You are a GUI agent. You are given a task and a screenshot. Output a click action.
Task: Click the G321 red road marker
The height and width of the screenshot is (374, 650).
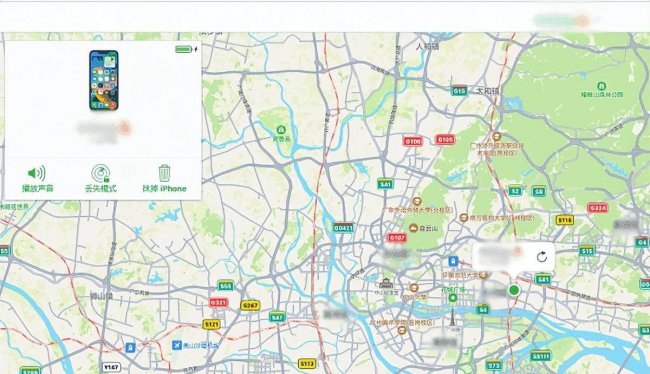coord(218,303)
